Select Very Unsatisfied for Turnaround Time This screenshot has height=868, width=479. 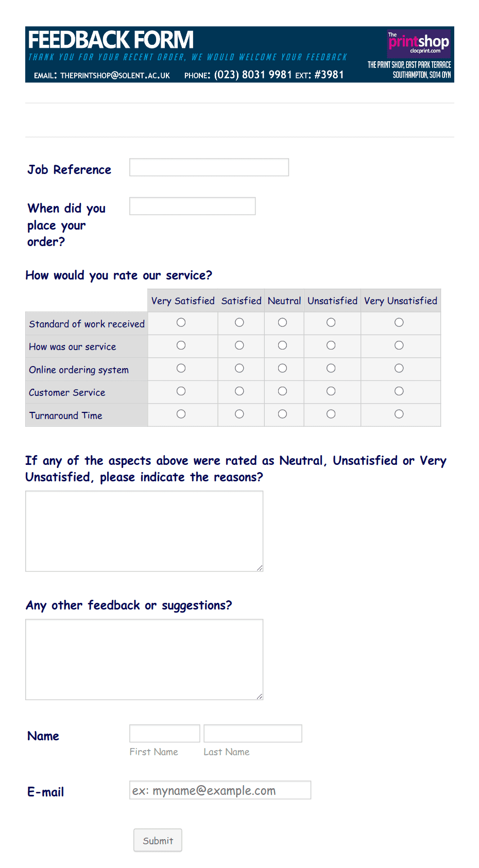[x=399, y=414]
